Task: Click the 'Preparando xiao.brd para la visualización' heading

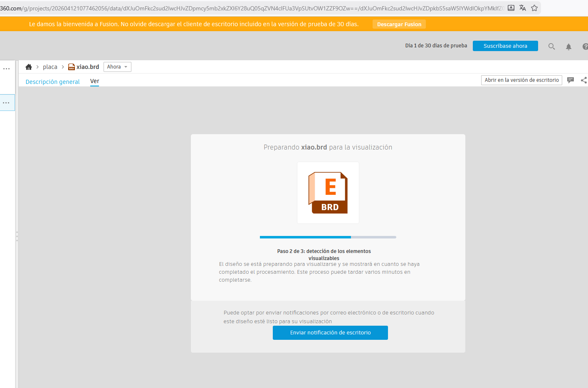Action: 328,147
